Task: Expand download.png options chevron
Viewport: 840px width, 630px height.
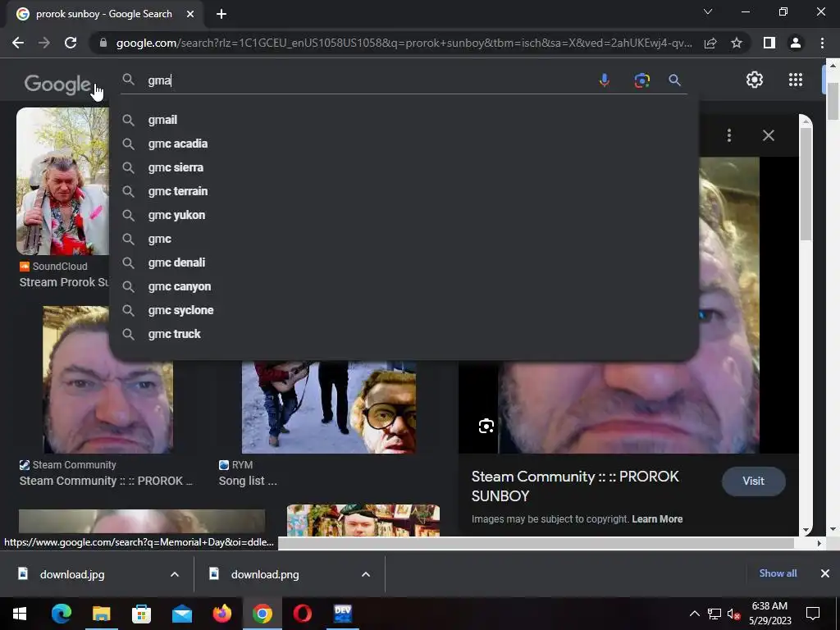Action: (365, 574)
